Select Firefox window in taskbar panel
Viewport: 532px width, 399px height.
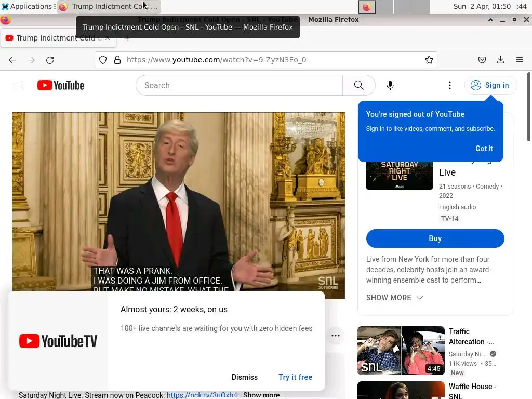click(x=109, y=6)
